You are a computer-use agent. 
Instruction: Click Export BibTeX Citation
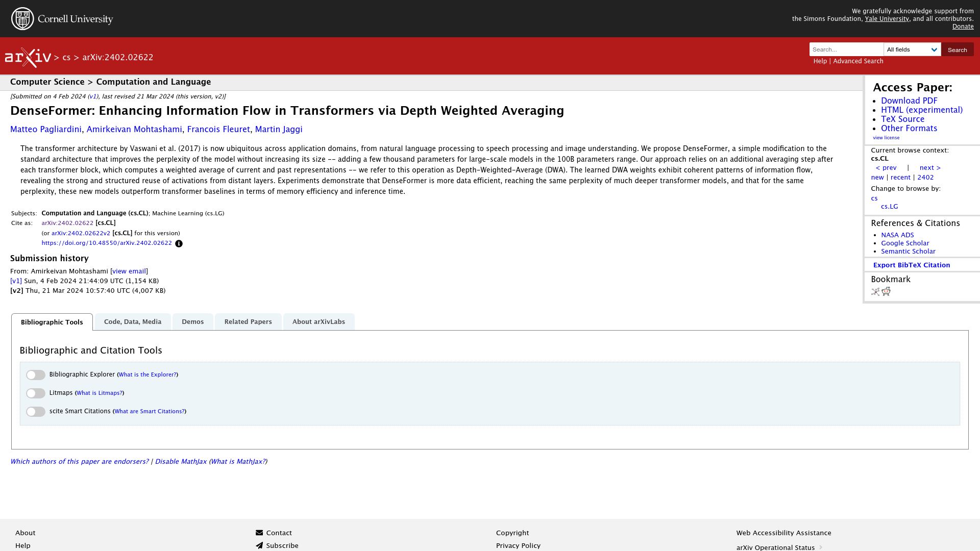(912, 265)
